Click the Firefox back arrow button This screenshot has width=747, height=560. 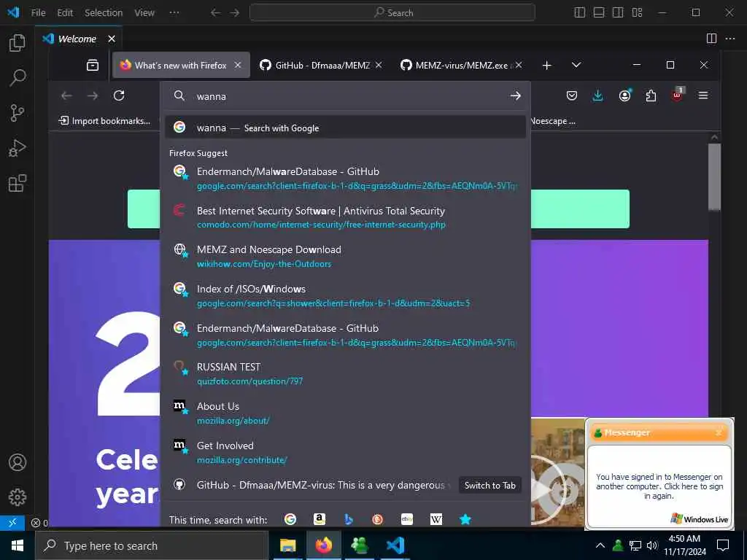[66, 96]
